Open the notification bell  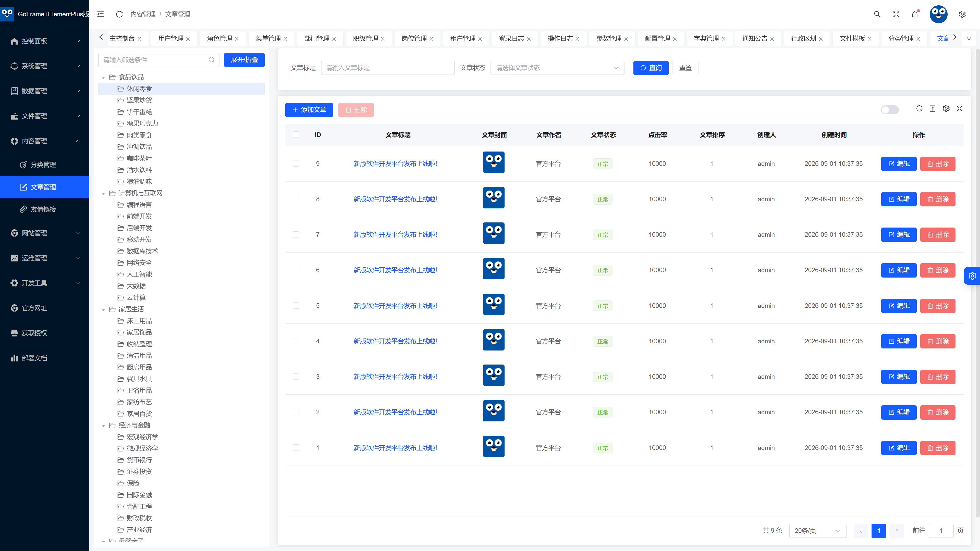point(915,14)
